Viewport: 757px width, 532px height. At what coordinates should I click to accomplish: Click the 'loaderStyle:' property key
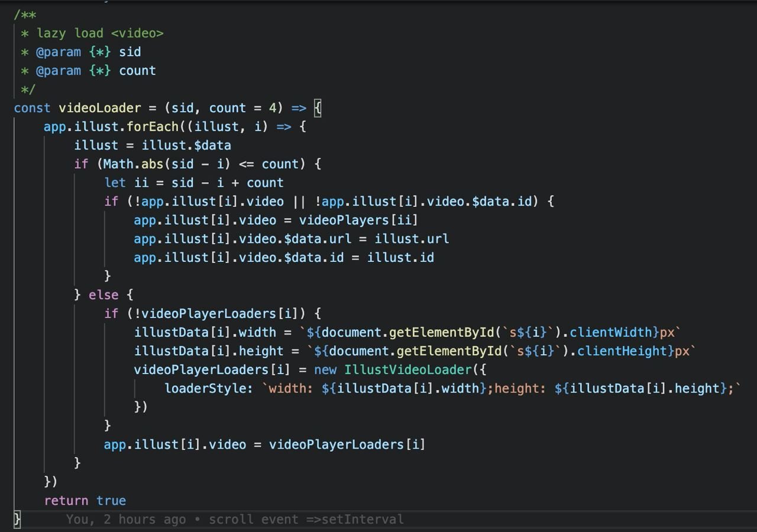tap(209, 388)
